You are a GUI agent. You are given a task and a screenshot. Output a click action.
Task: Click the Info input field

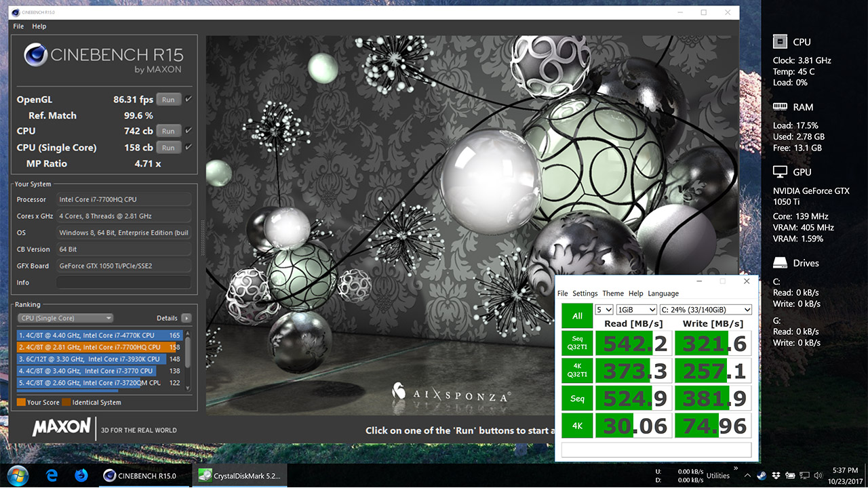point(124,283)
